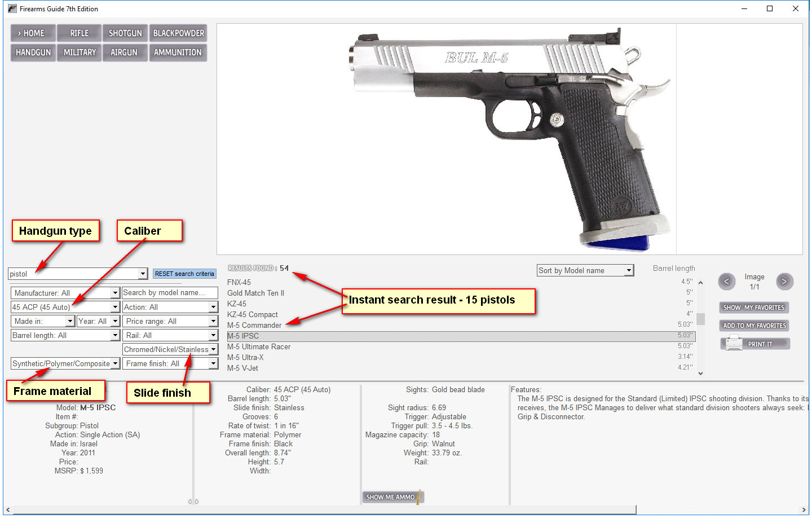Viewport: 812px width, 518px height.
Task: Go to the AMMUNITION section
Action: 178,52
